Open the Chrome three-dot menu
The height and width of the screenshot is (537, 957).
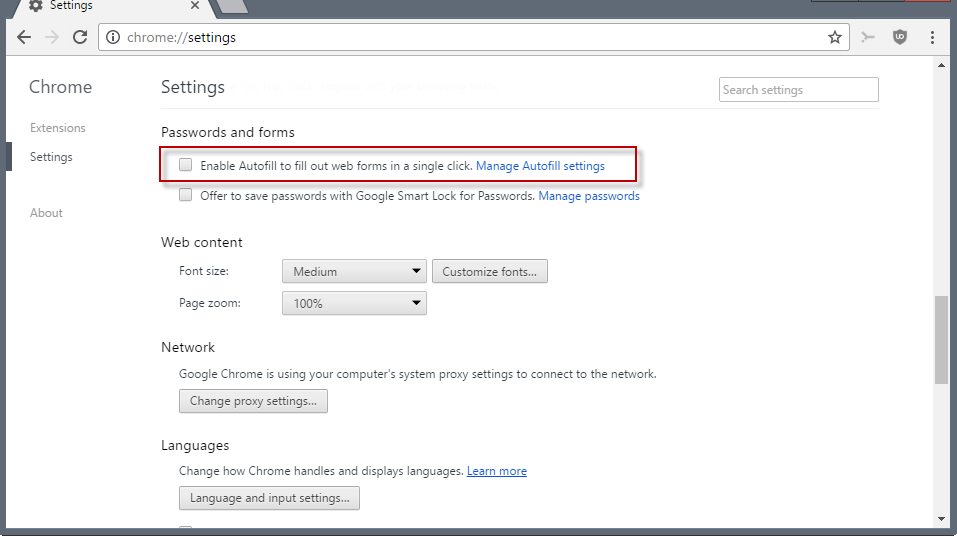pyautogui.click(x=932, y=37)
